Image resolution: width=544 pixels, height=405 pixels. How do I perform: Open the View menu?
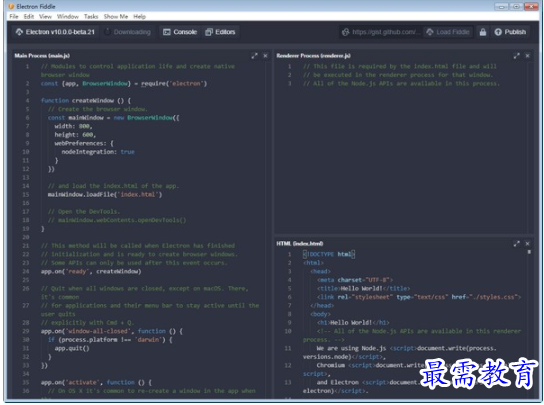pos(45,16)
